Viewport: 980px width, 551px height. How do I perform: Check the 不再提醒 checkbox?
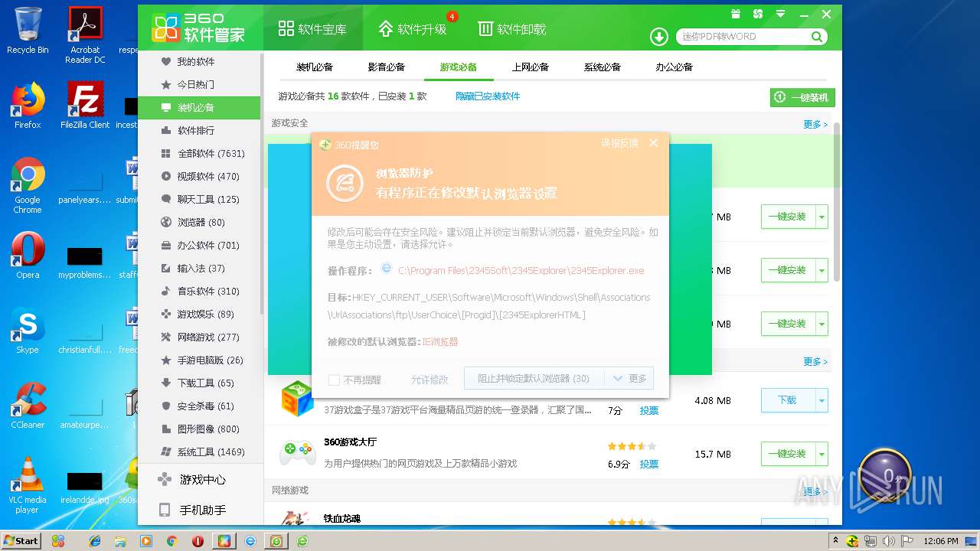pos(334,380)
